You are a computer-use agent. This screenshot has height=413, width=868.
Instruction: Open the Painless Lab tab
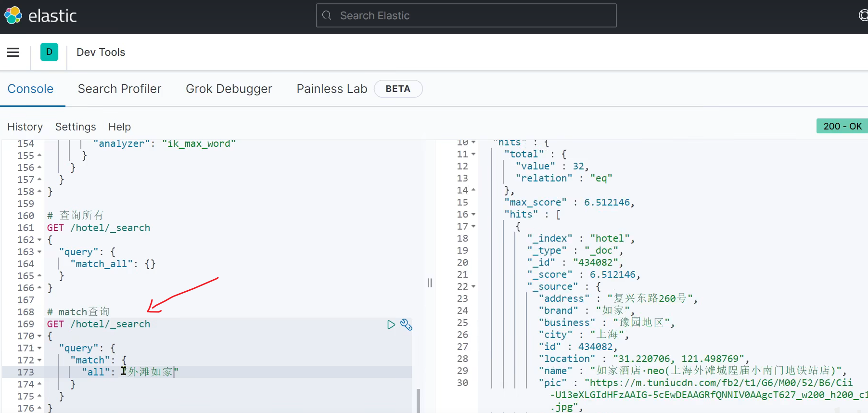332,89
